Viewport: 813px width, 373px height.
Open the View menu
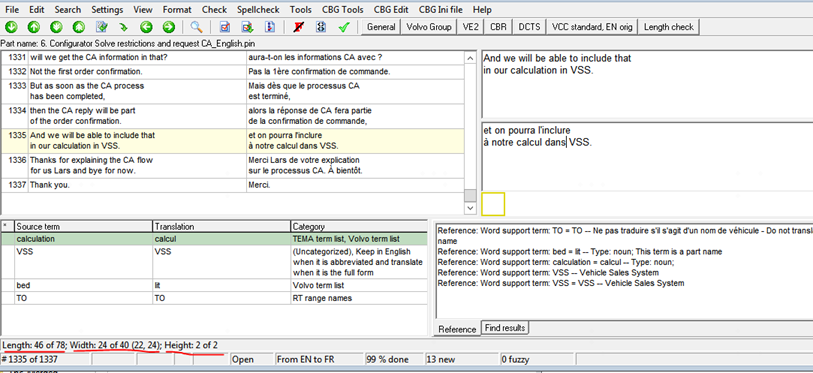(143, 9)
